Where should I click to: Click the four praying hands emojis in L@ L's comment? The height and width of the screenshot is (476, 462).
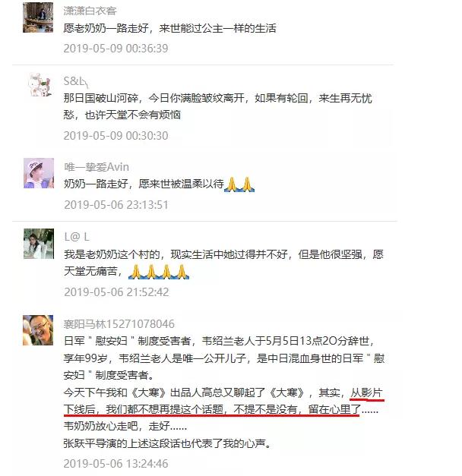click(x=159, y=272)
